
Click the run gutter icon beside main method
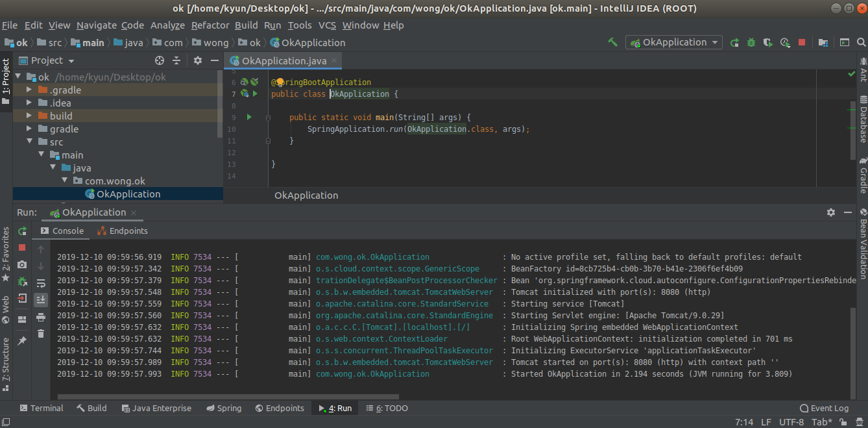tap(249, 118)
